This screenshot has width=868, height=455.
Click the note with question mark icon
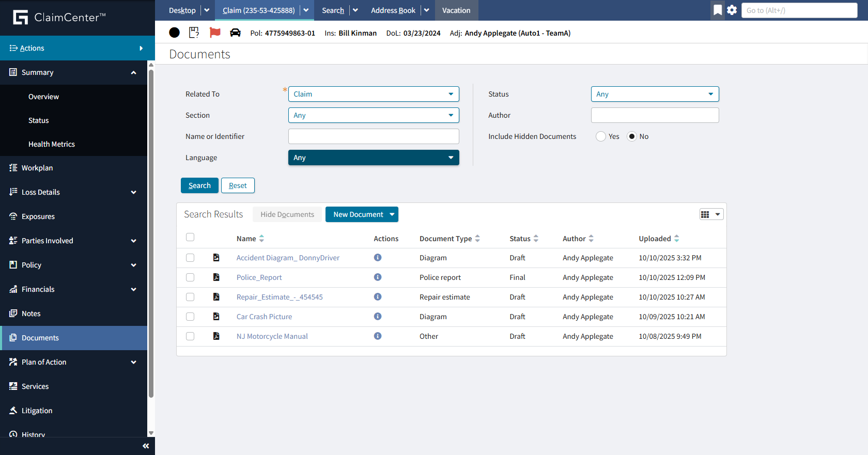coord(194,33)
